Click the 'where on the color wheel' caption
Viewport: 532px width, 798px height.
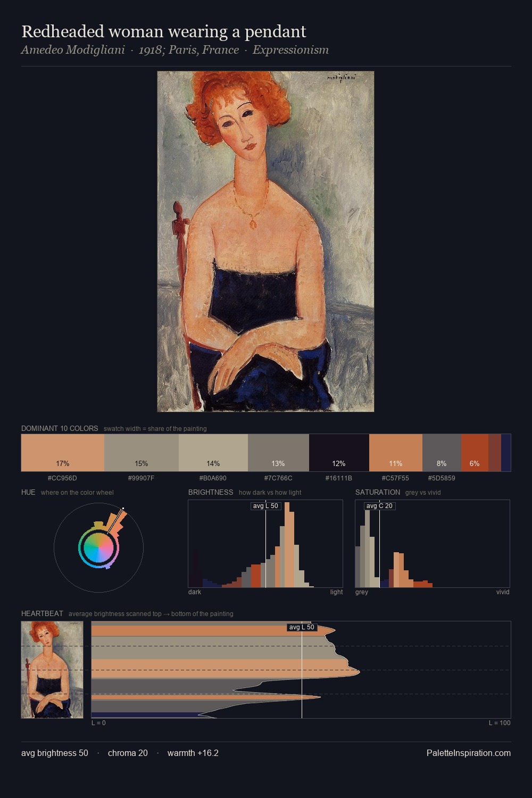77,493
